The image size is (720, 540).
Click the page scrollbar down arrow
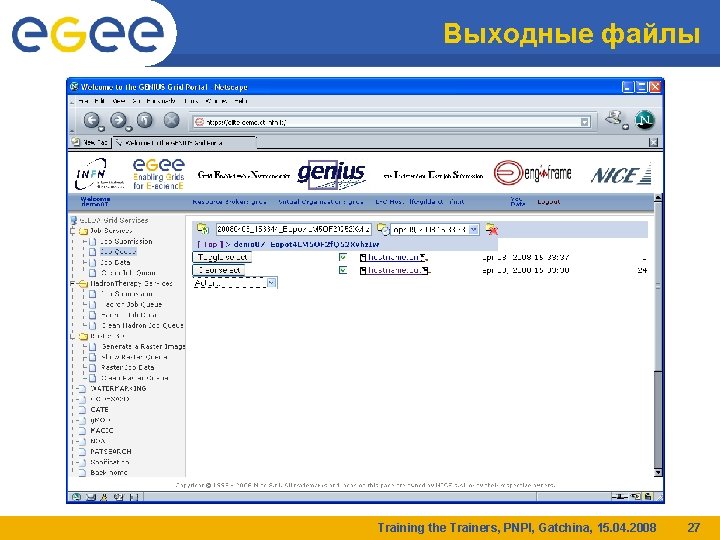click(658, 472)
